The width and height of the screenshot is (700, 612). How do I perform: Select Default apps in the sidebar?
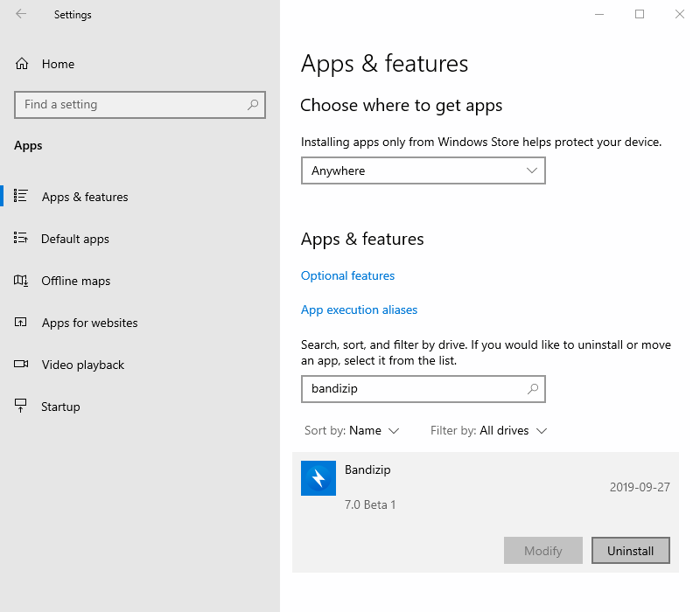point(75,239)
